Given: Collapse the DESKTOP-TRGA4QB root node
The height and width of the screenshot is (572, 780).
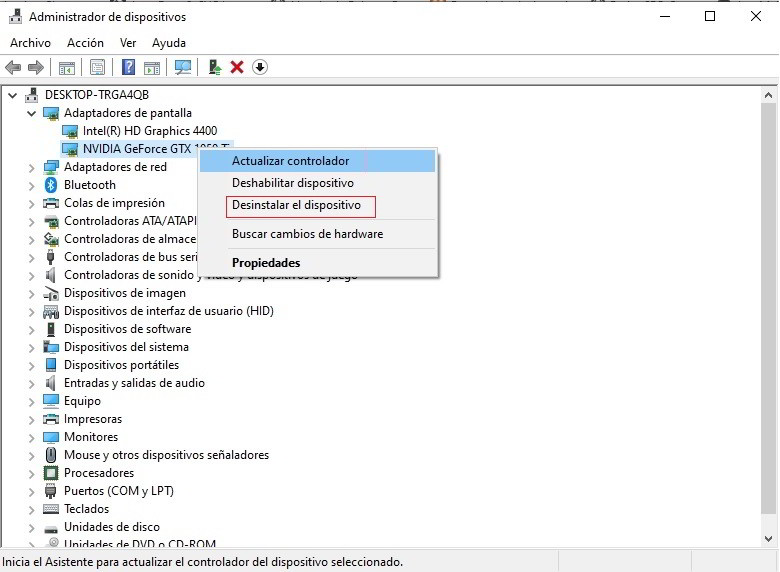Looking at the screenshot, I should pos(13,95).
